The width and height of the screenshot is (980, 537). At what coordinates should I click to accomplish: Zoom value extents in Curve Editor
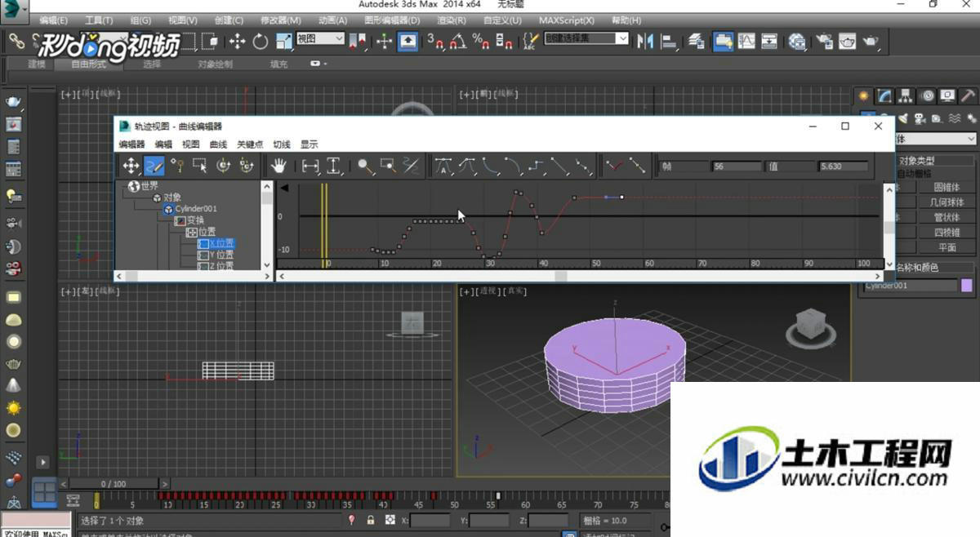point(333,166)
